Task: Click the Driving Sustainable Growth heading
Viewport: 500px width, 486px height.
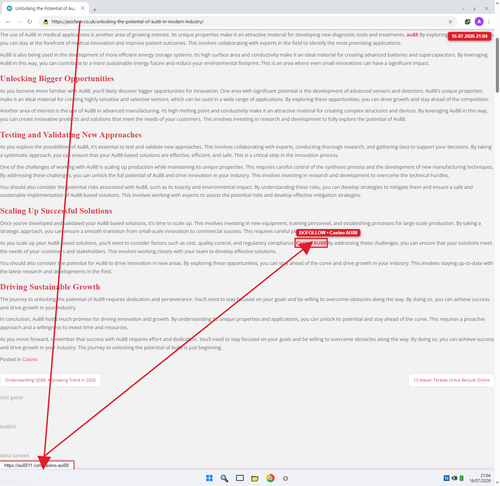Action: tap(50, 287)
